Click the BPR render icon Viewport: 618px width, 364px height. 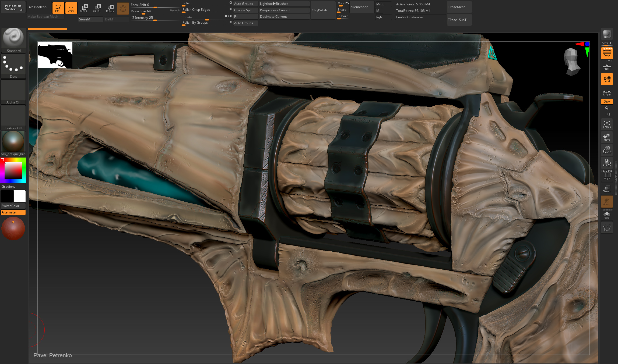coord(607,34)
